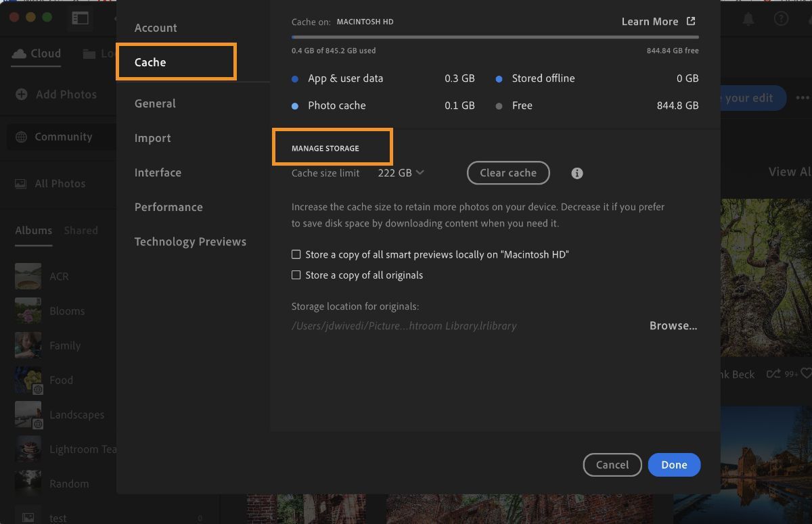Click the Add Photos plus icon

point(22,95)
